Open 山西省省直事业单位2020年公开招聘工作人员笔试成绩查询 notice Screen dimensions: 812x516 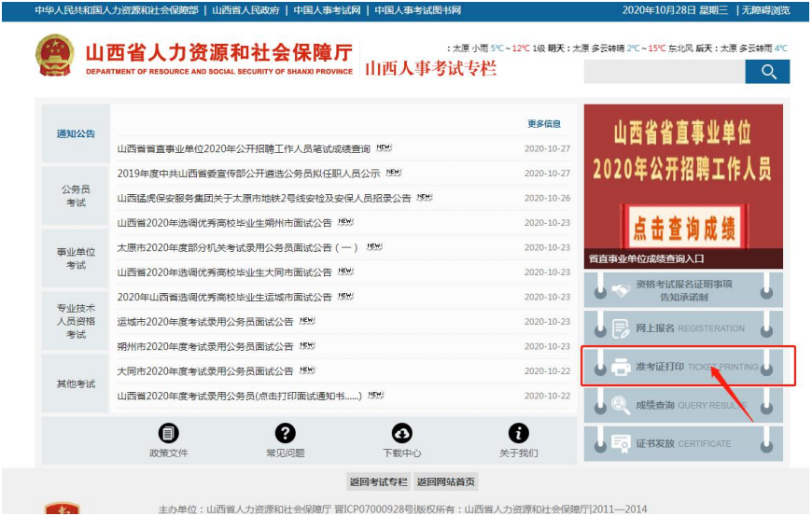244,148
